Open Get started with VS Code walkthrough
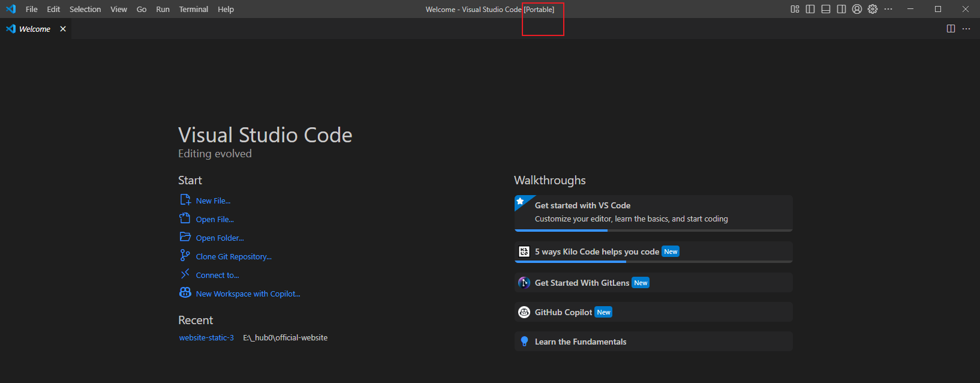Image resolution: width=980 pixels, height=383 pixels. [653, 213]
